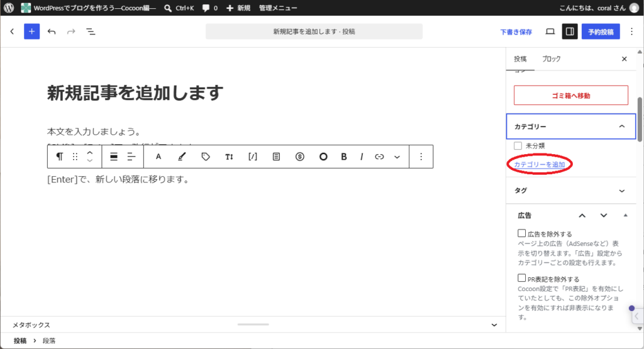
Task: Click the template document icon in toolbar
Action: coord(277,157)
